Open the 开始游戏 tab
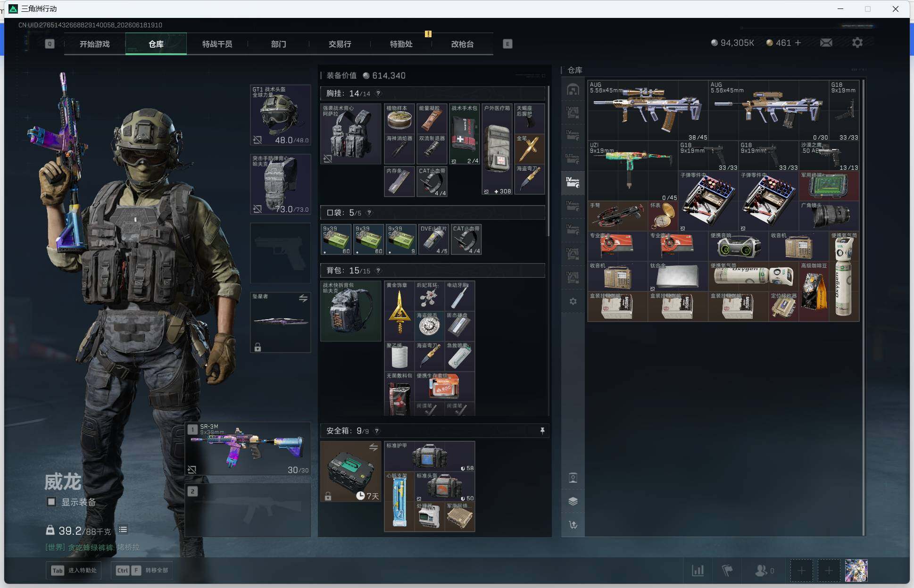The image size is (914, 588). click(x=94, y=44)
